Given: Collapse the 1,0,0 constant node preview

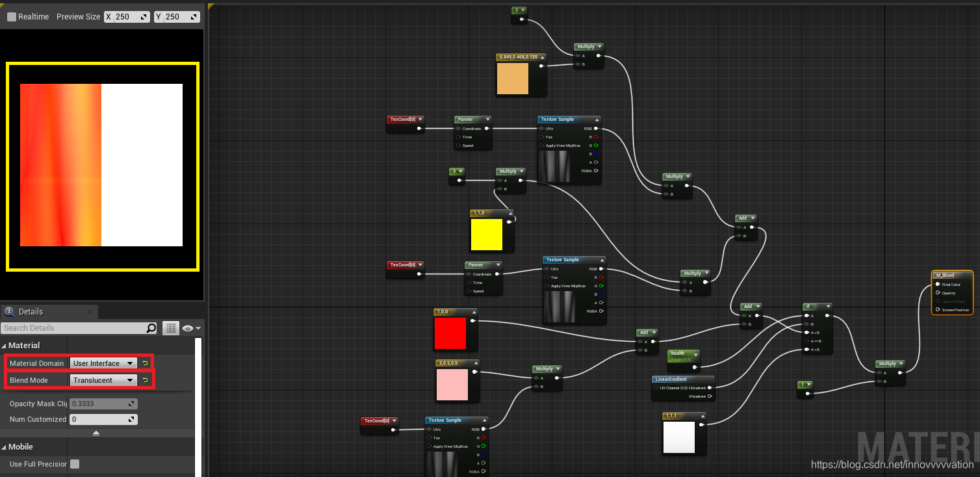Looking at the screenshot, I should (473, 312).
